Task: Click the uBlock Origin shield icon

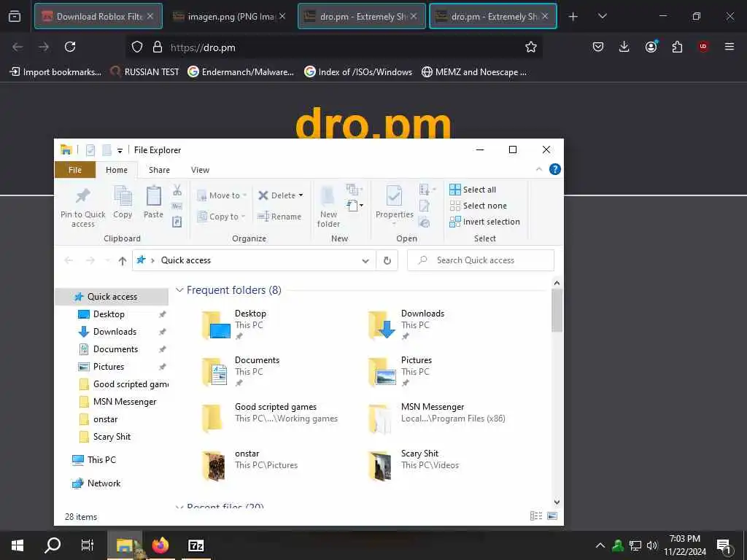Action: (703, 47)
